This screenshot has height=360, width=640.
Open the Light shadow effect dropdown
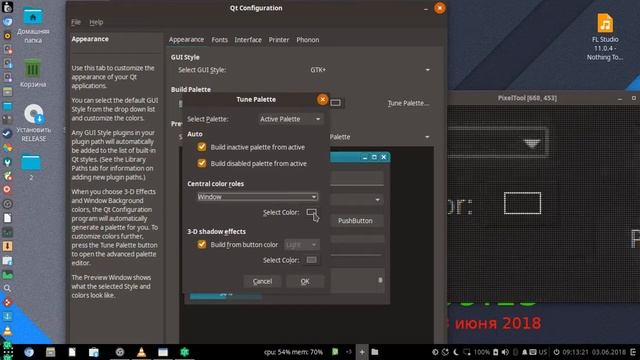point(302,244)
